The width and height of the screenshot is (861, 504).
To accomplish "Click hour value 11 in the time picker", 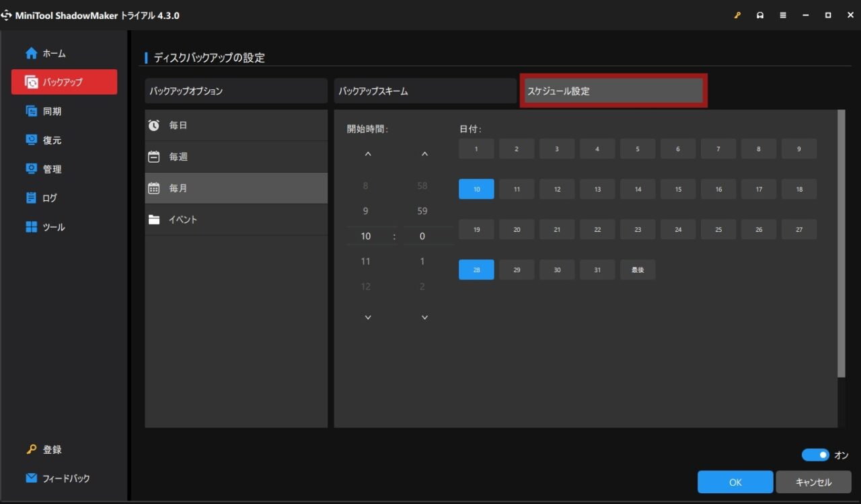I will coord(366,261).
